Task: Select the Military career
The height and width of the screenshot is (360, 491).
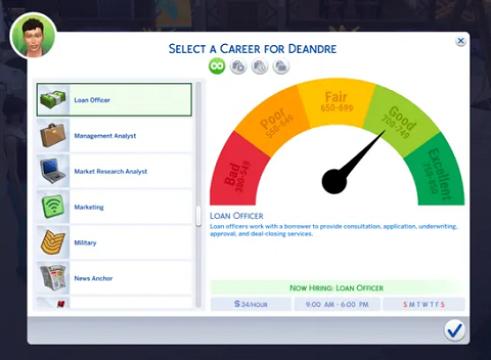Action: [x=114, y=243]
